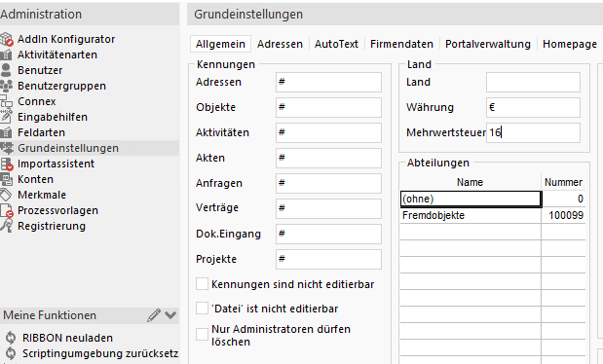Collapse the Meine Funktionen section chevron
Screen dimensions: 603x364
[170, 315]
